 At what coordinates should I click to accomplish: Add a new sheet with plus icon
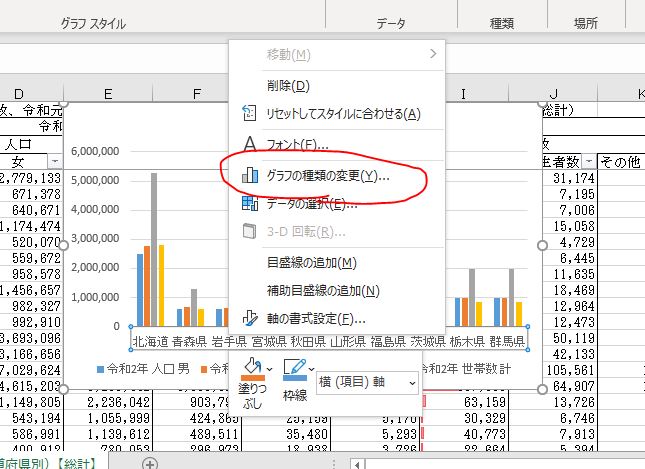(x=150, y=463)
